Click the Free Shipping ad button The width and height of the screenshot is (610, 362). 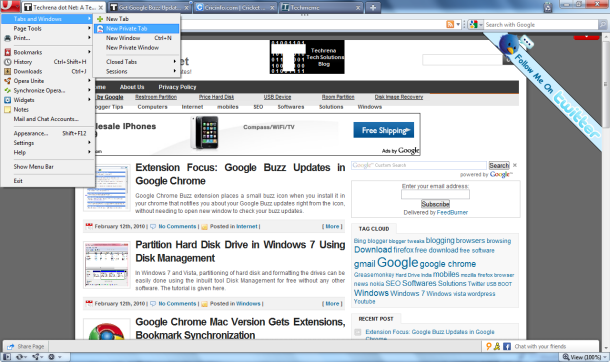click(x=384, y=130)
